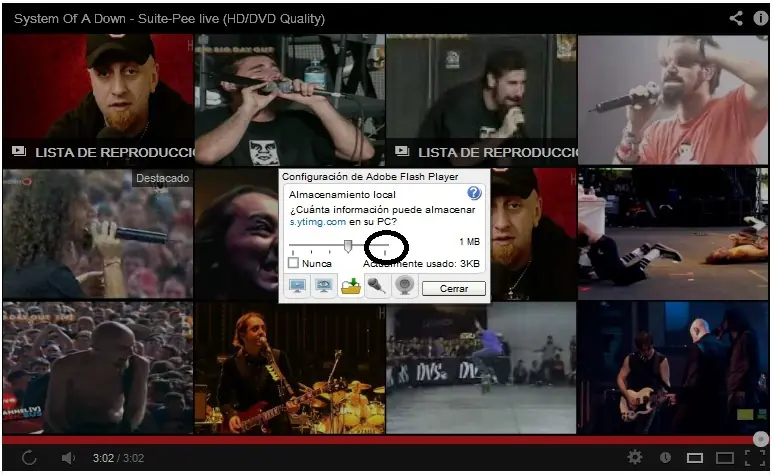Viewport: 774px width, 475px height.
Task: Open the thumbnail of singer in OBEY shirt
Action: click(x=290, y=100)
